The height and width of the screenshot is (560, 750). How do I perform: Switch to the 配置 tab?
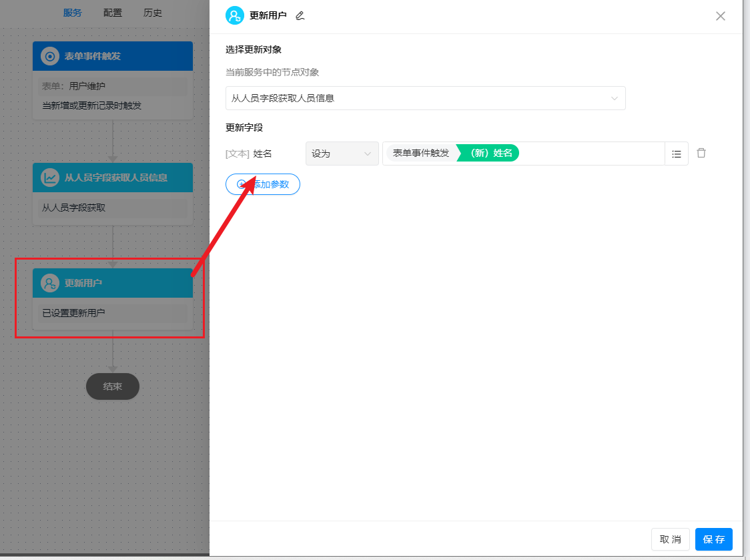(112, 12)
